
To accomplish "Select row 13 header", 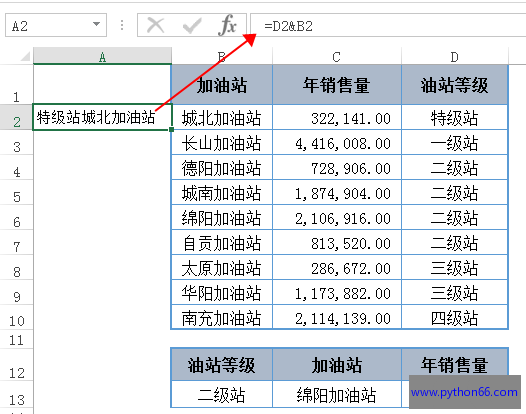I will [x=16, y=394].
